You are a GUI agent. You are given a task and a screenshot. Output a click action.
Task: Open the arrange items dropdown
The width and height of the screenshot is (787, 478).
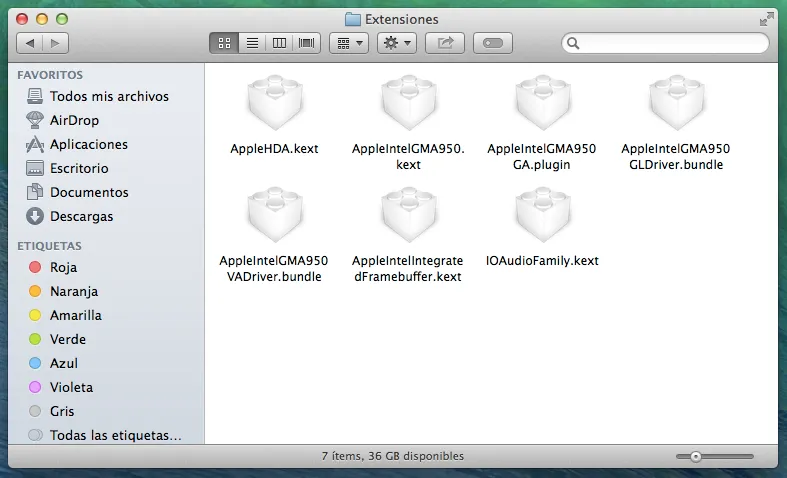[x=349, y=43]
